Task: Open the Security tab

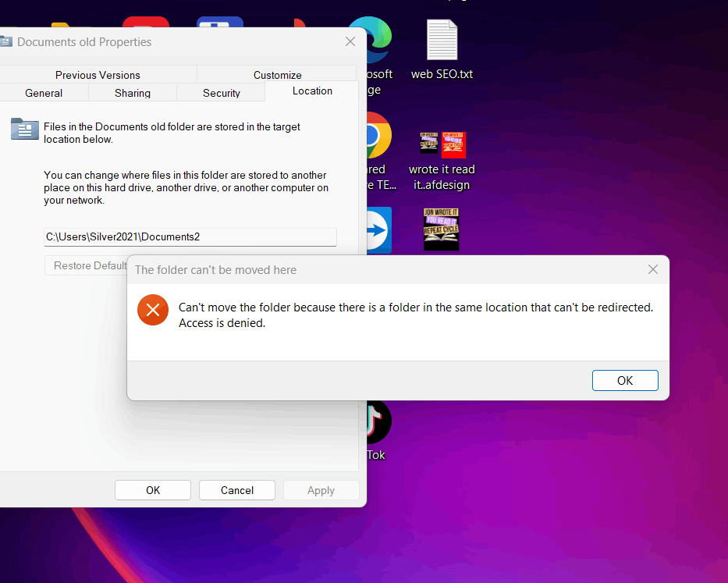Action: (221, 93)
